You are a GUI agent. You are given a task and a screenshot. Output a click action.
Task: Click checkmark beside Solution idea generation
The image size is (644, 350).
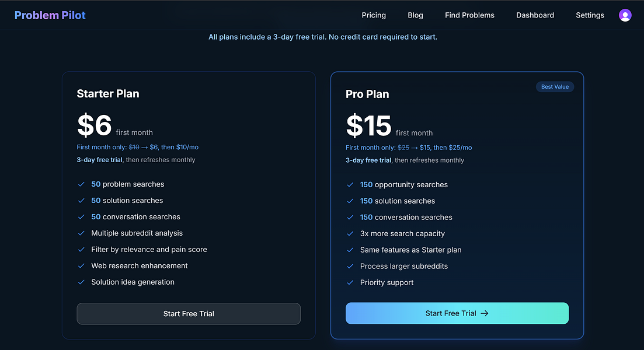(x=81, y=282)
